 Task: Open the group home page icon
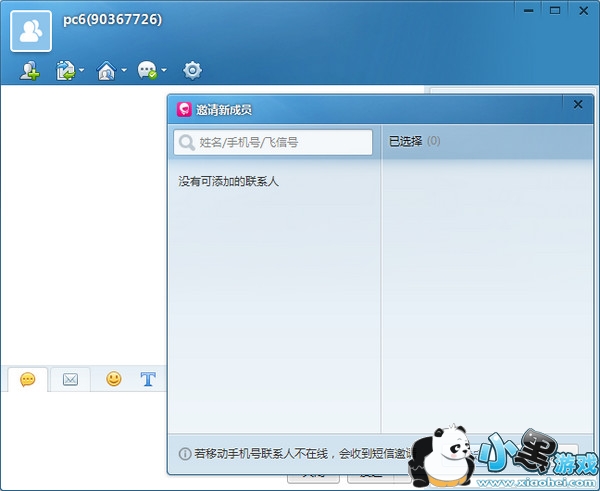coord(107,70)
